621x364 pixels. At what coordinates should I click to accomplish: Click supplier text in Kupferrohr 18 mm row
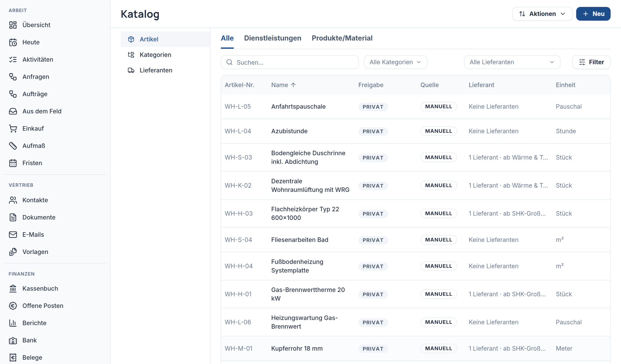coord(507,348)
